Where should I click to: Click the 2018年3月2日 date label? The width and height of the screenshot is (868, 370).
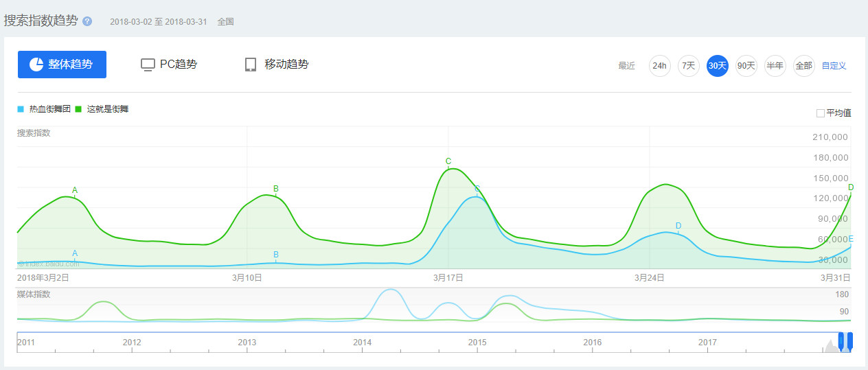(x=43, y=278)
